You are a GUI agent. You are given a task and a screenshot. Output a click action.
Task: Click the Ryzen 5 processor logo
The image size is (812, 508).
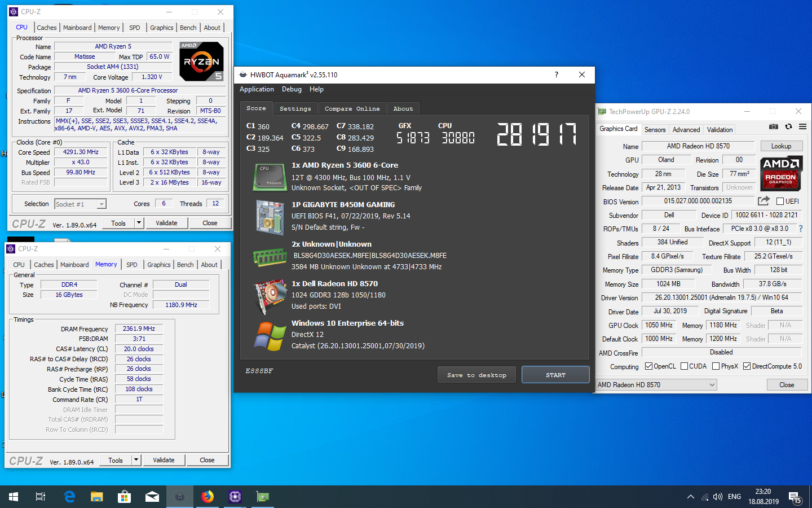[x=201, y=61]
